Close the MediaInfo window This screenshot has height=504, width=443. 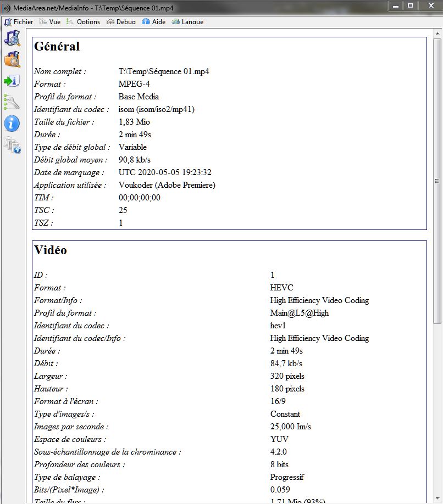click(430, 6)
